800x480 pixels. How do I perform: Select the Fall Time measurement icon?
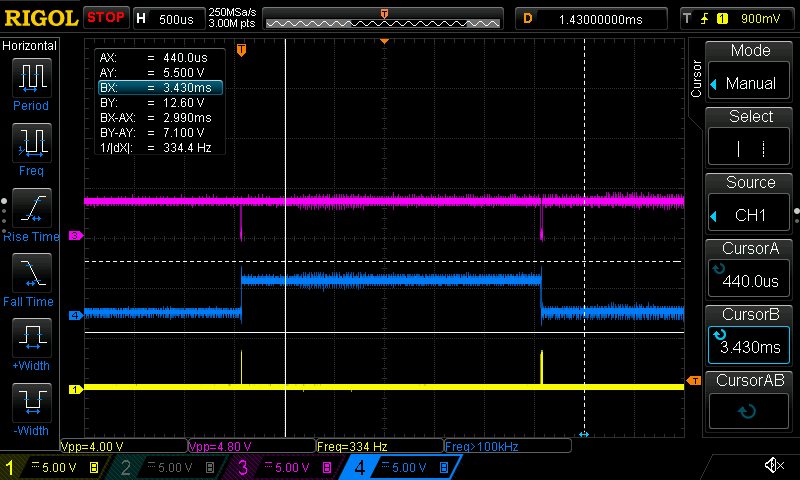click(x=32, y=273)
